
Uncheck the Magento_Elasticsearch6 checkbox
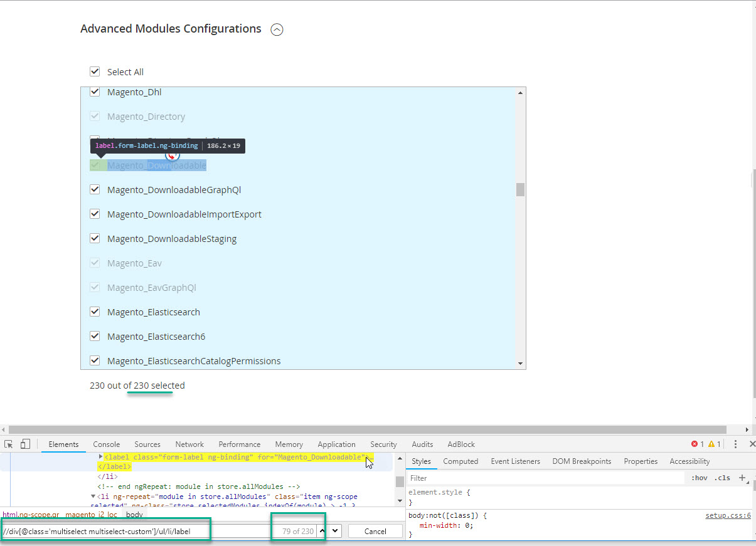tap(95, 336)
